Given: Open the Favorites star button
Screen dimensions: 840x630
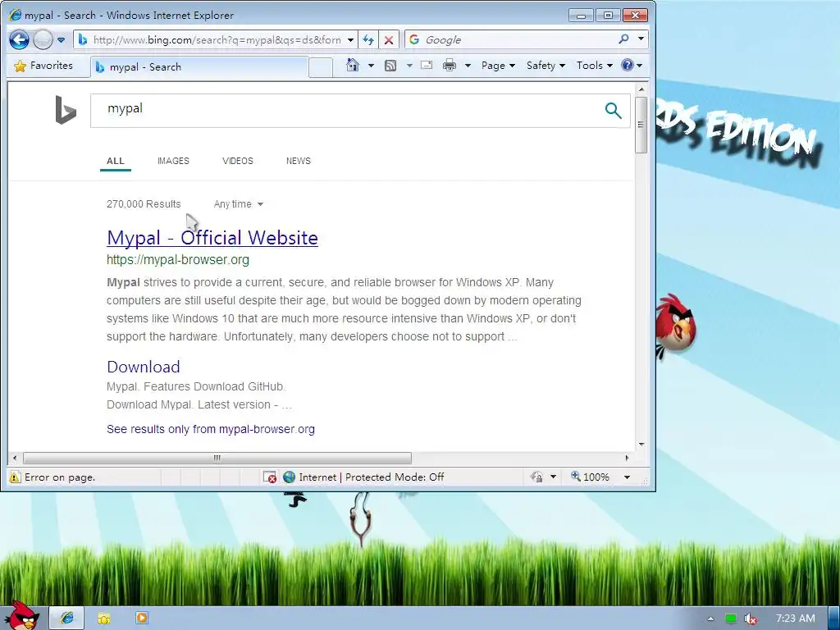Looking at the screenshot, I should point(44,66).
